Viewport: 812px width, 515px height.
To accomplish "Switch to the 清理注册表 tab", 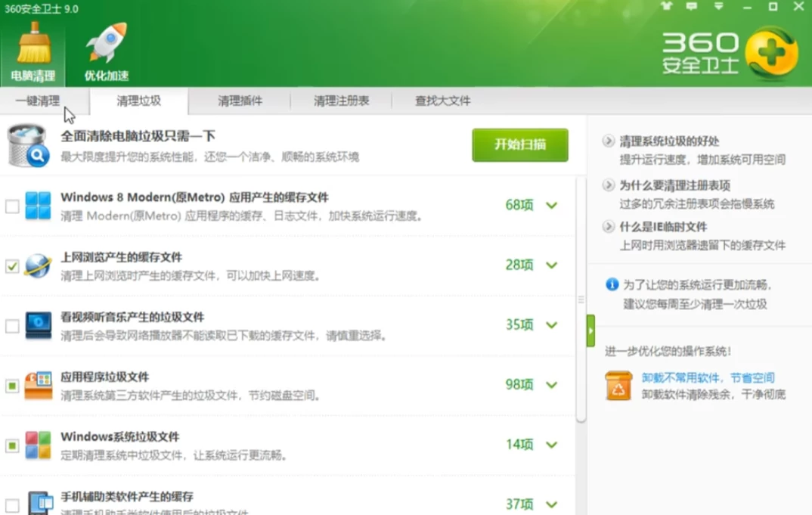I will click(341, 101).
